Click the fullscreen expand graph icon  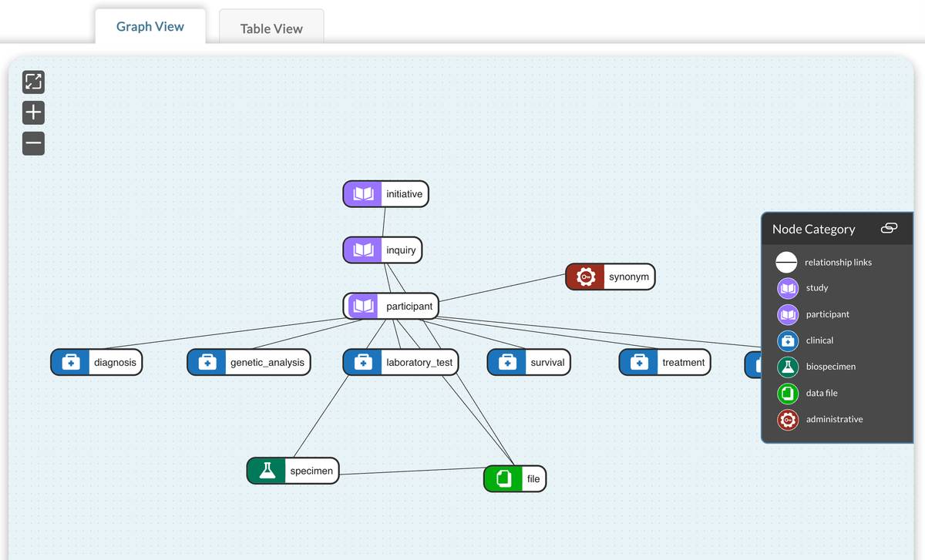pos(33,82)
